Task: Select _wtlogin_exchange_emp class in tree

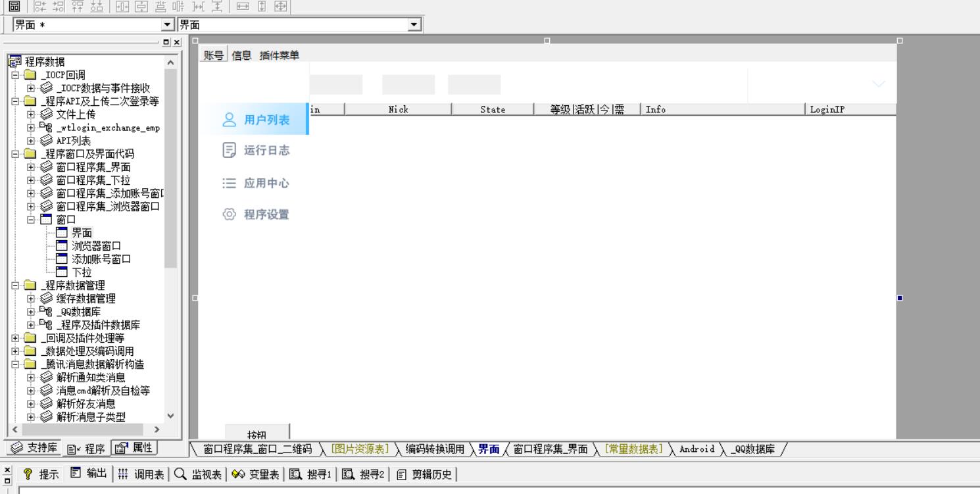Action: pyautogui.click(x=108, y=128)
